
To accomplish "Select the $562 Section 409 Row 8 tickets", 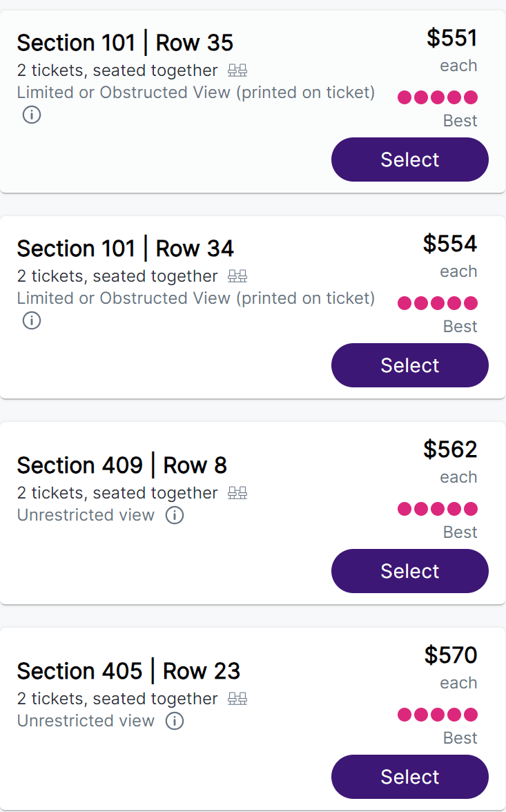I will pyautogui.click(x=409, y=571).
